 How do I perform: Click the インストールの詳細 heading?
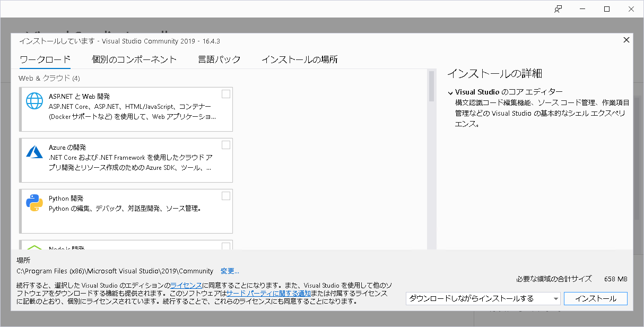494,74
